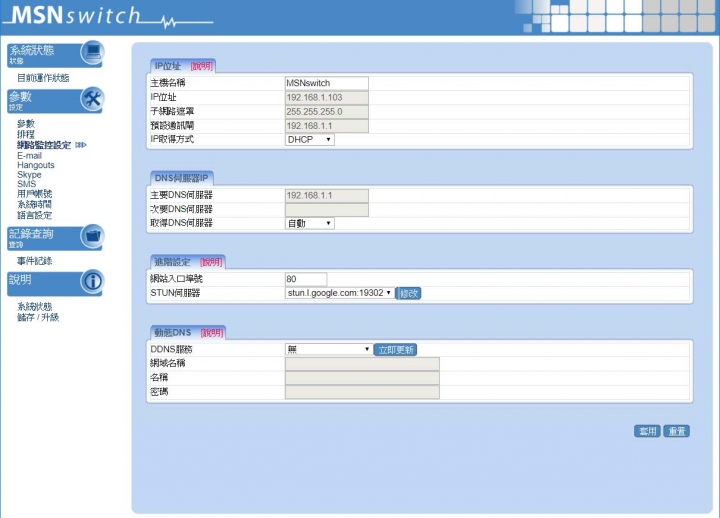Open the 事件記錄 event log link
Screen dimensions: 720x518
pos(34,261)
